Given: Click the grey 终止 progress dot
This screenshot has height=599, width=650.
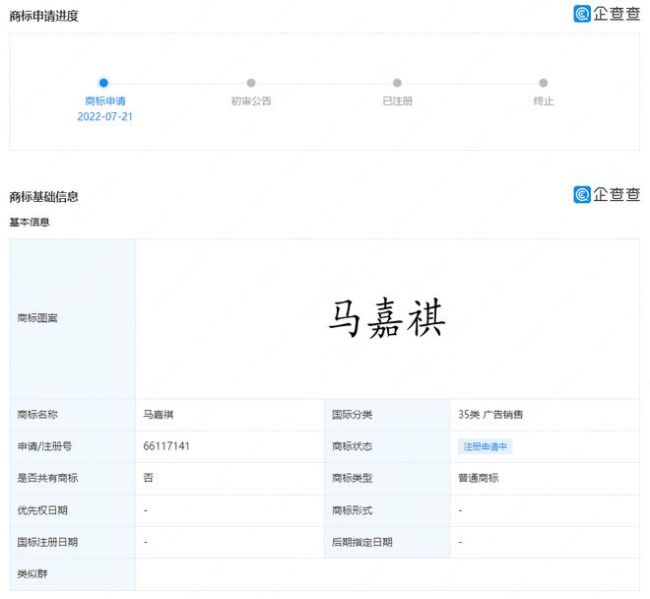Looking at the screenshot, I should point(543,83).
